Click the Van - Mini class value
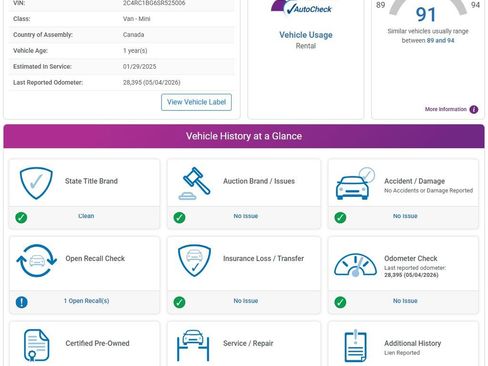This screenshot has width=488, height=366. click(x=136, y=19)
